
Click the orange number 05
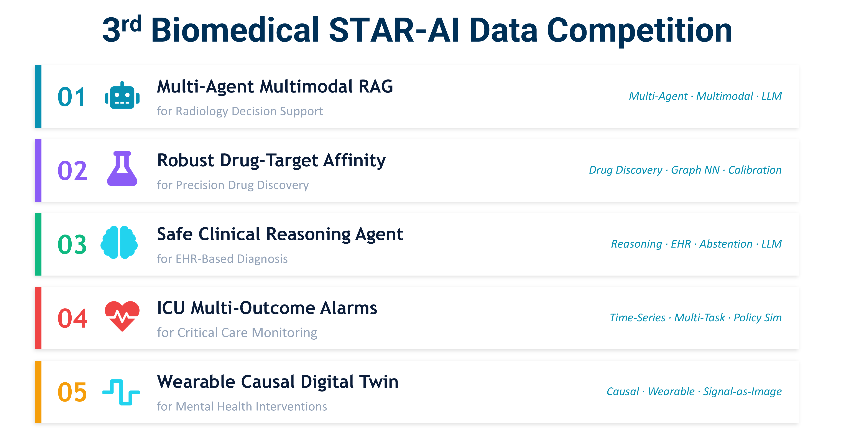(72, 392)
